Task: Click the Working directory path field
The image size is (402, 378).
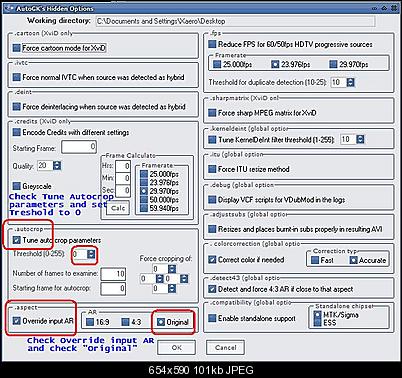Action: pos(235,21)
